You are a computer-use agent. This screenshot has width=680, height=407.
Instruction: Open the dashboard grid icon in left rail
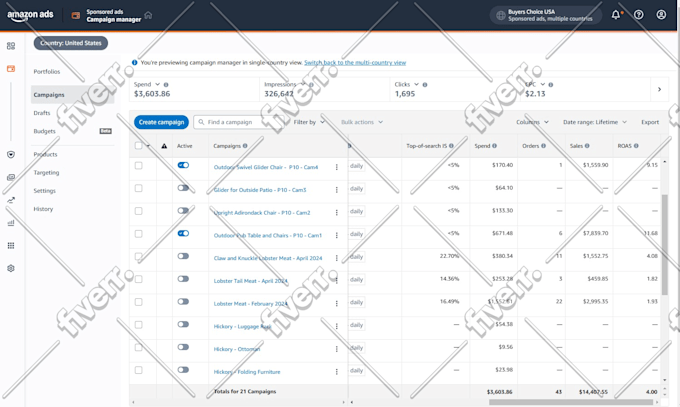(x=11, y=46)
